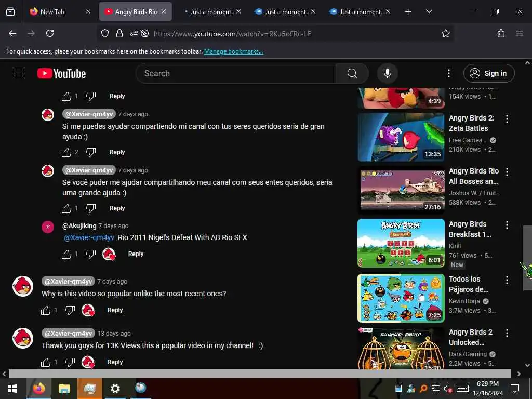Reload the page

[x=50, y=33]
